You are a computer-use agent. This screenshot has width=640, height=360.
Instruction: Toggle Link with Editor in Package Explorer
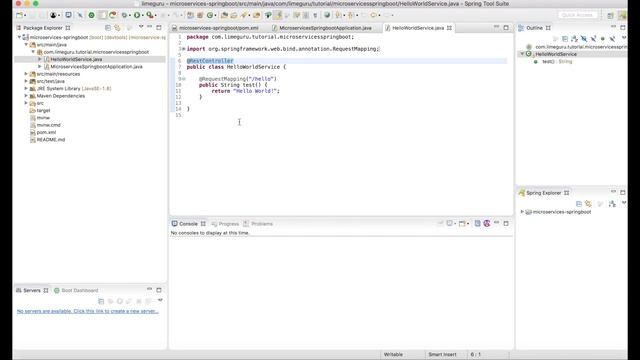[118, 28]
